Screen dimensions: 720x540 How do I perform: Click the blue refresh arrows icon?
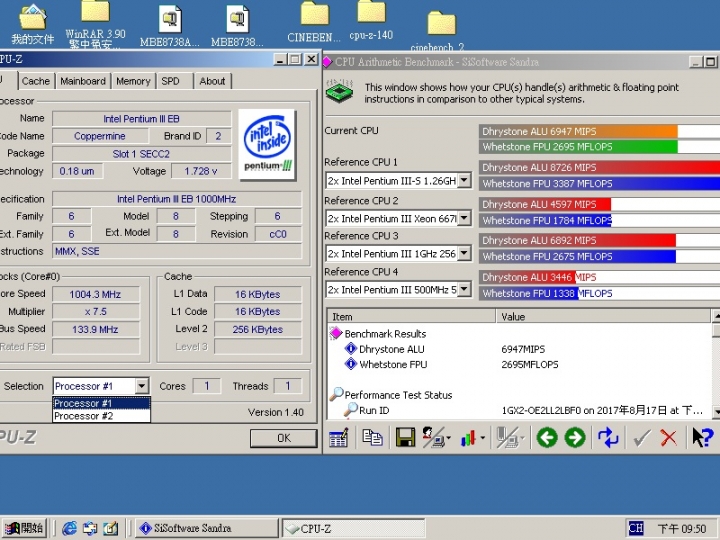pos(608,437)
